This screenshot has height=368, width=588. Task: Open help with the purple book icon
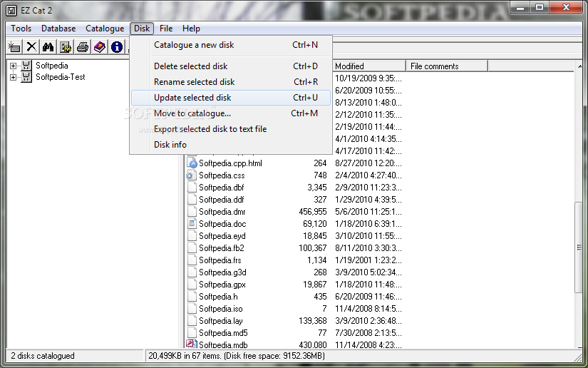100,47
